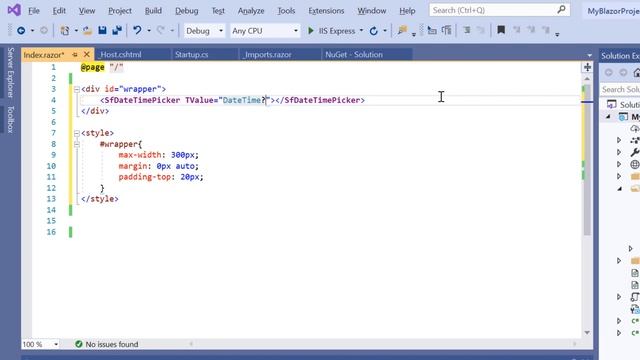Open the Analyze menu
The height and width of the screenshot is (360, 640).
pos(251,11)
